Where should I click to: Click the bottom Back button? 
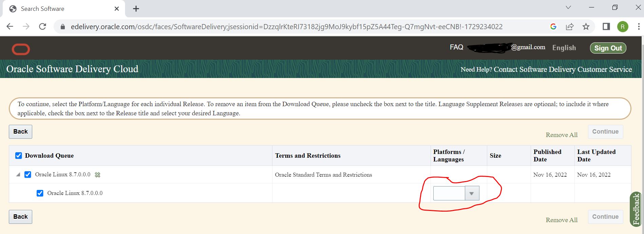[20, 217]
